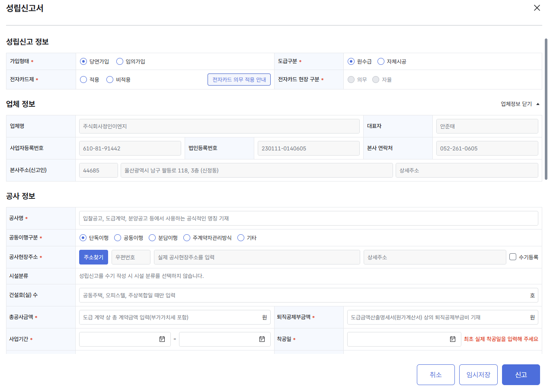Close the 성립신고서 dialog with X icon
The image size is (550, 392).
(x=537, y=8)
